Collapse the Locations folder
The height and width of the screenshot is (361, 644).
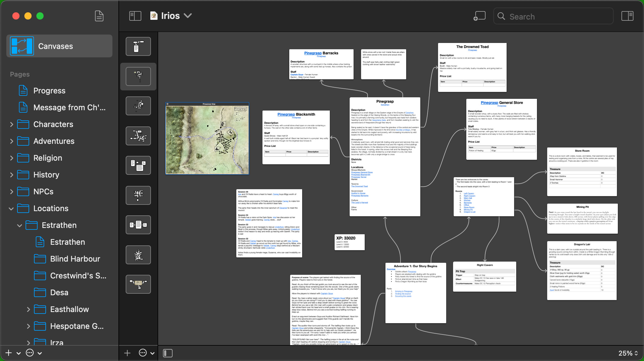[x=11, y=208]
